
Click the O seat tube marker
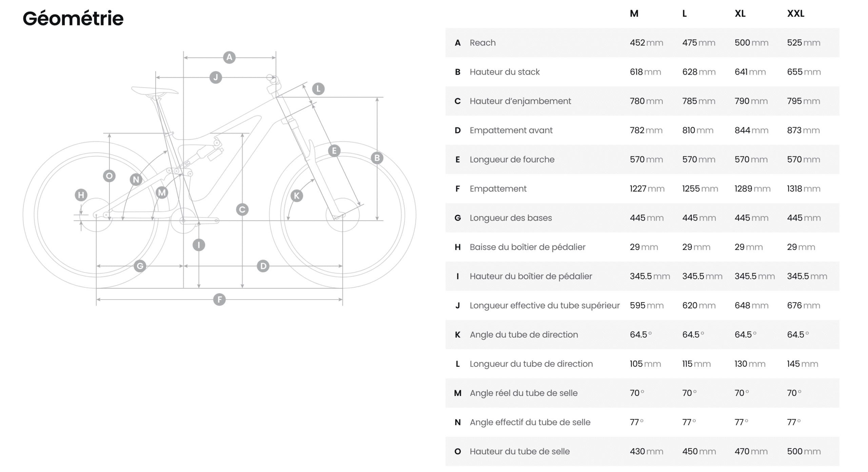click(109, 176)
